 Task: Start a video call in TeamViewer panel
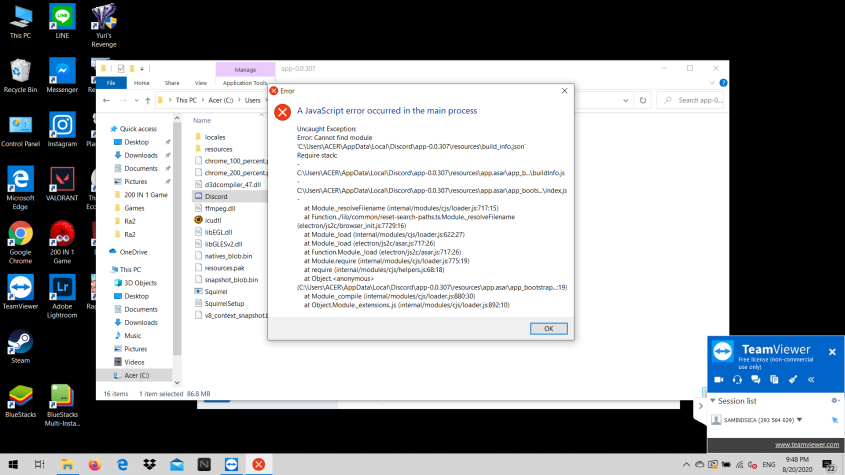[718, 380]
